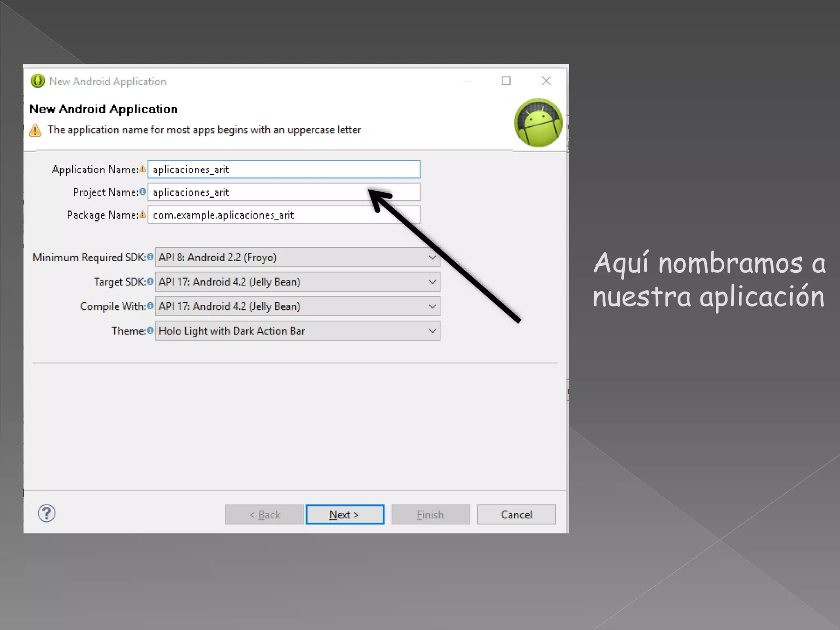
Task: Click info icon next to Minimum Required SDK
Action: [x=150, y=257]
